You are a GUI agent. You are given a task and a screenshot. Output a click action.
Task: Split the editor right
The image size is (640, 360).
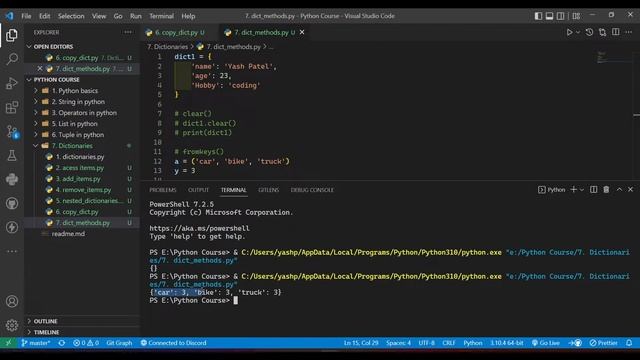(x=616, y=32)
